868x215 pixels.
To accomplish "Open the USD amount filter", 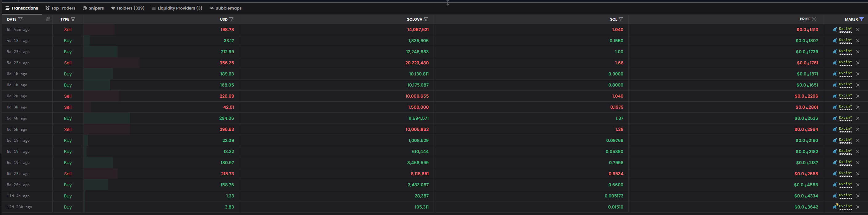I will (x=231, y=19).
